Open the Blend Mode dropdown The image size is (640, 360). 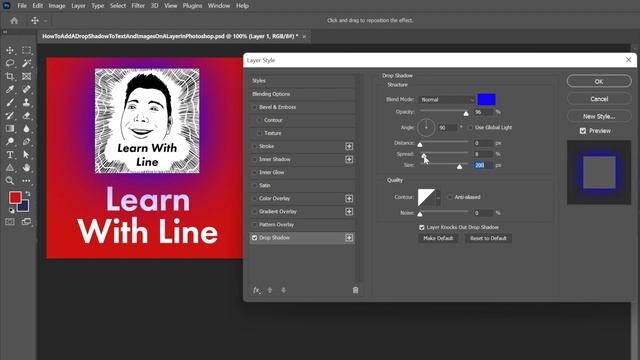pos(447,100)
